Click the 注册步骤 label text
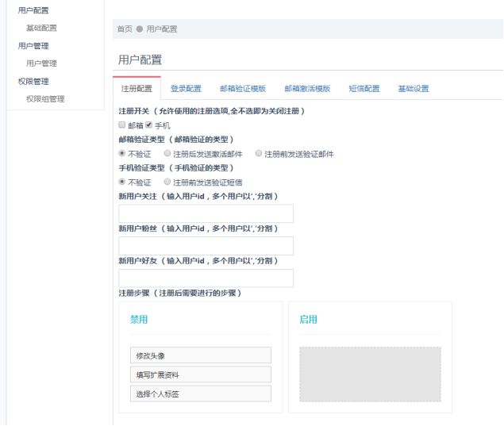 click(x=134, y=293)
